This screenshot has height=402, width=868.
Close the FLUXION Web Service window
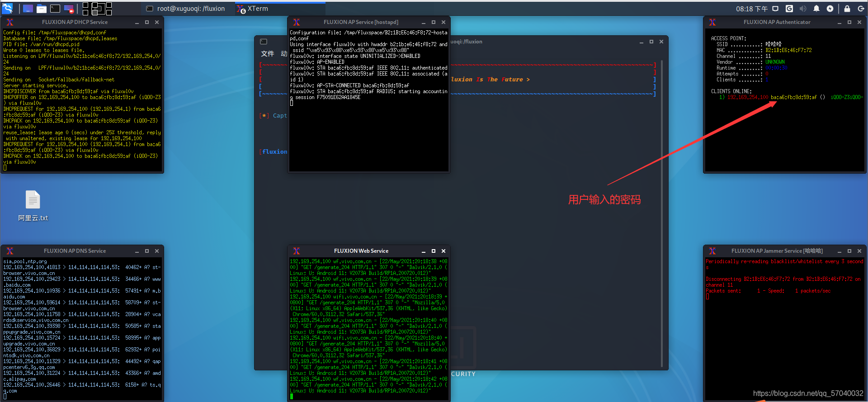click(x=443, y=251)
